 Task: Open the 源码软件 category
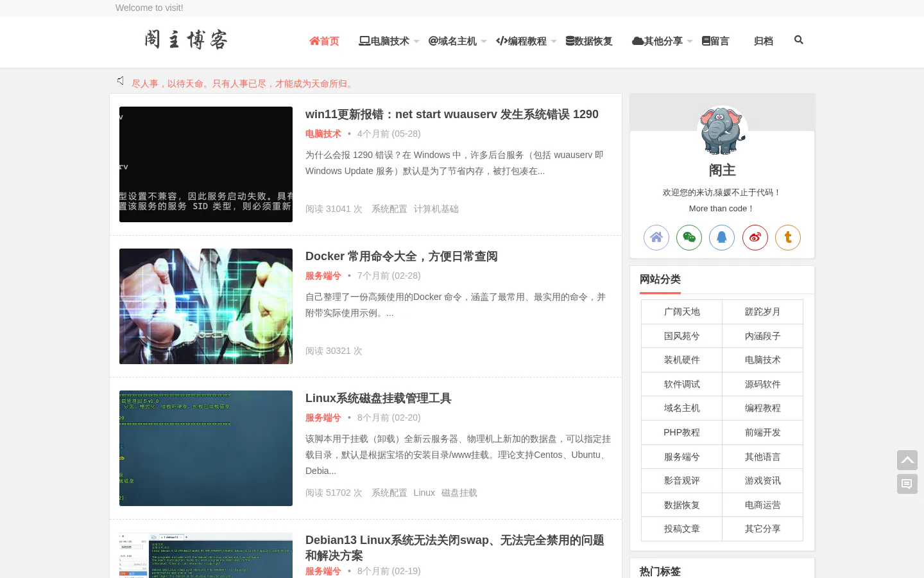763,384
